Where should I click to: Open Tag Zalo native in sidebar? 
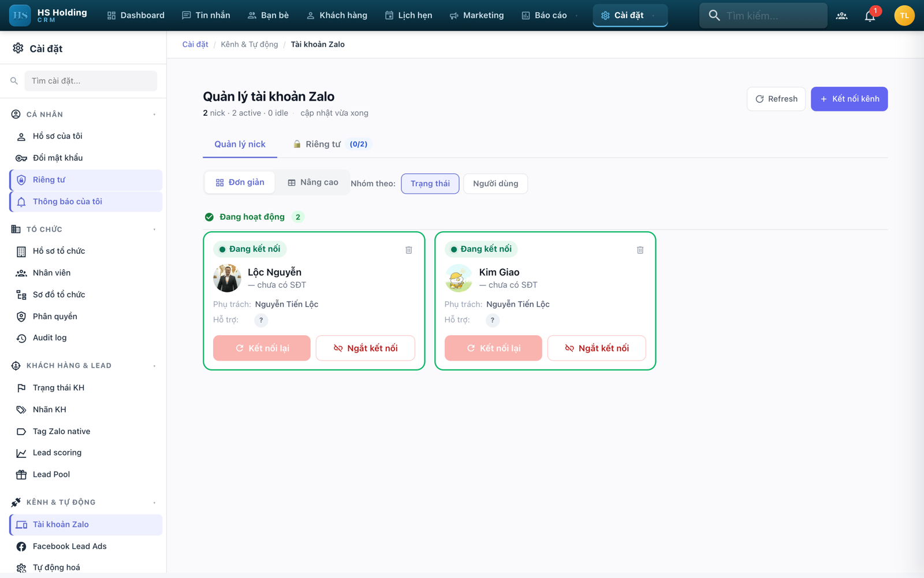85,432
